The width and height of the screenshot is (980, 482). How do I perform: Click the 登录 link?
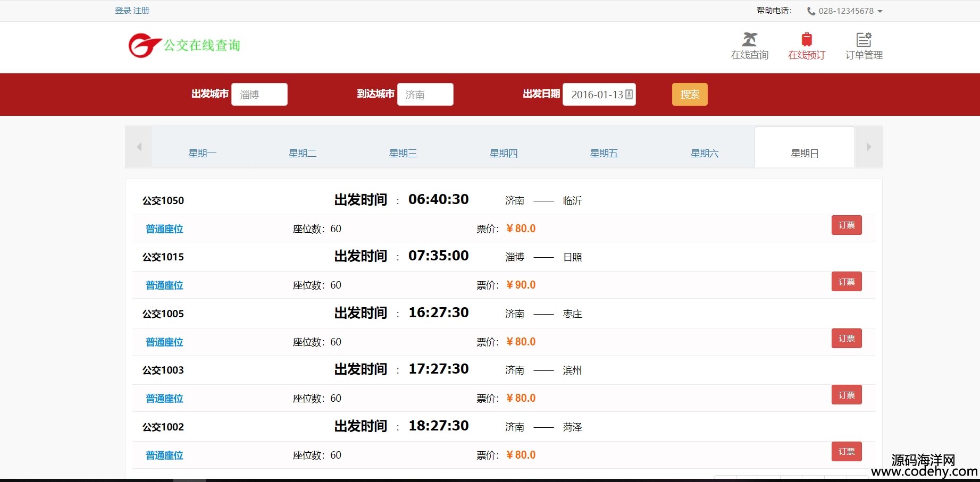(123, 11)
